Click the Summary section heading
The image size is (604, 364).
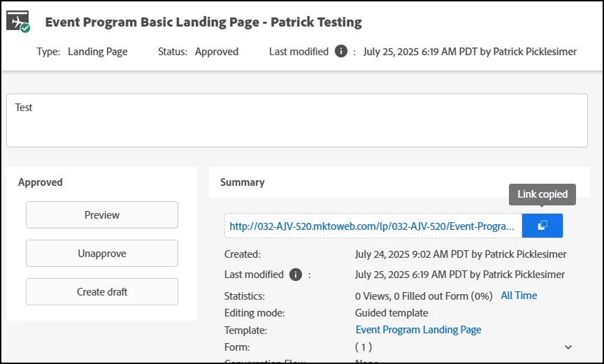pyautogui.click(x=243, y=182)
